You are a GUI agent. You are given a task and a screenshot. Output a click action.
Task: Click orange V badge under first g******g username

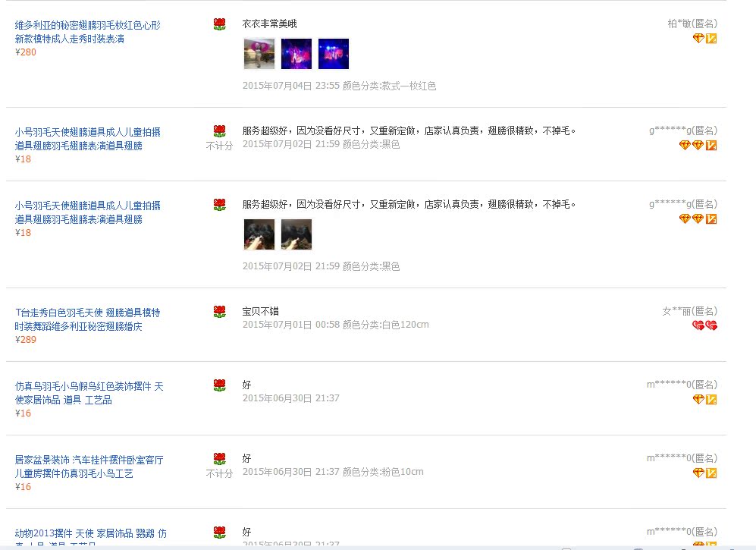point(711,145)
